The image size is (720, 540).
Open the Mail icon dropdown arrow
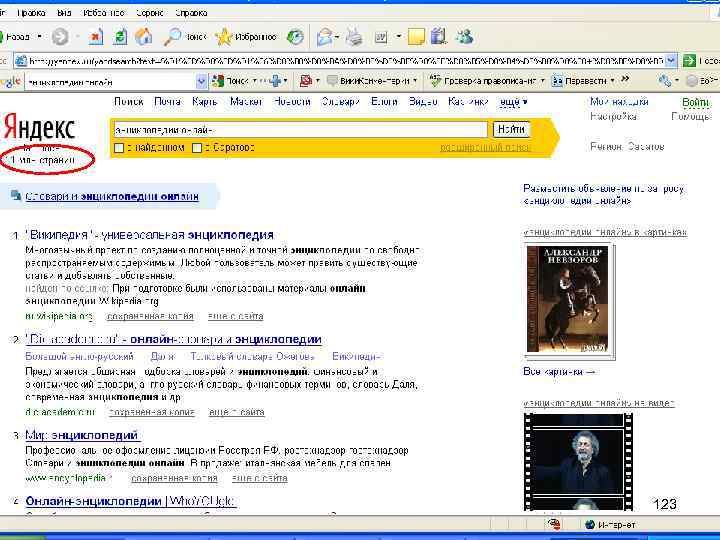338,37
